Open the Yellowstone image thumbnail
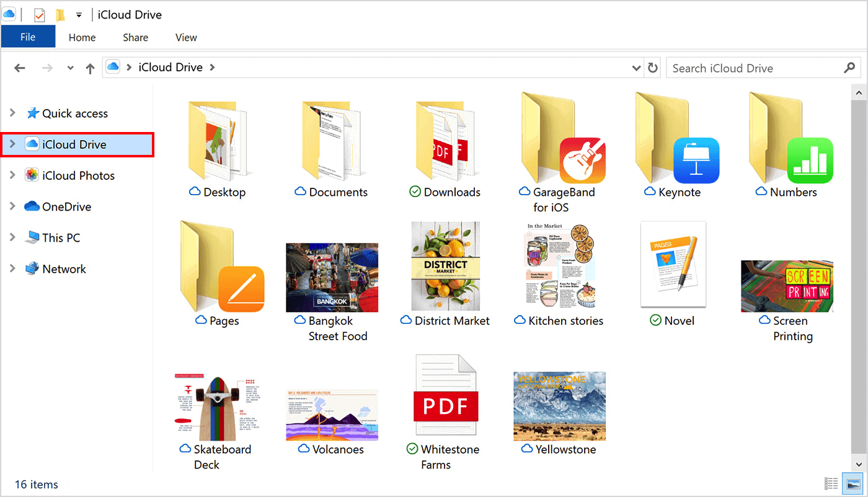 (559, 406)
